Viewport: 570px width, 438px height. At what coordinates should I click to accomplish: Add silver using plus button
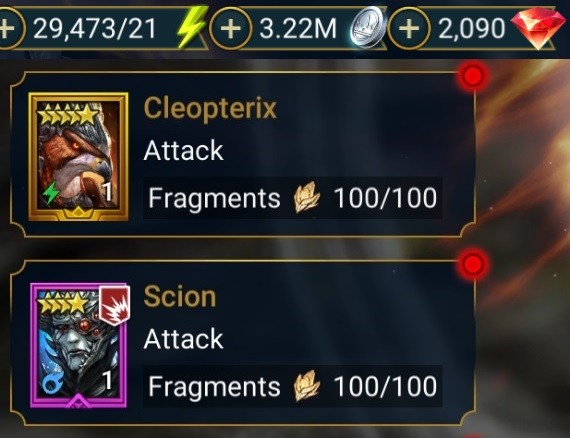[x=231, y=28]
